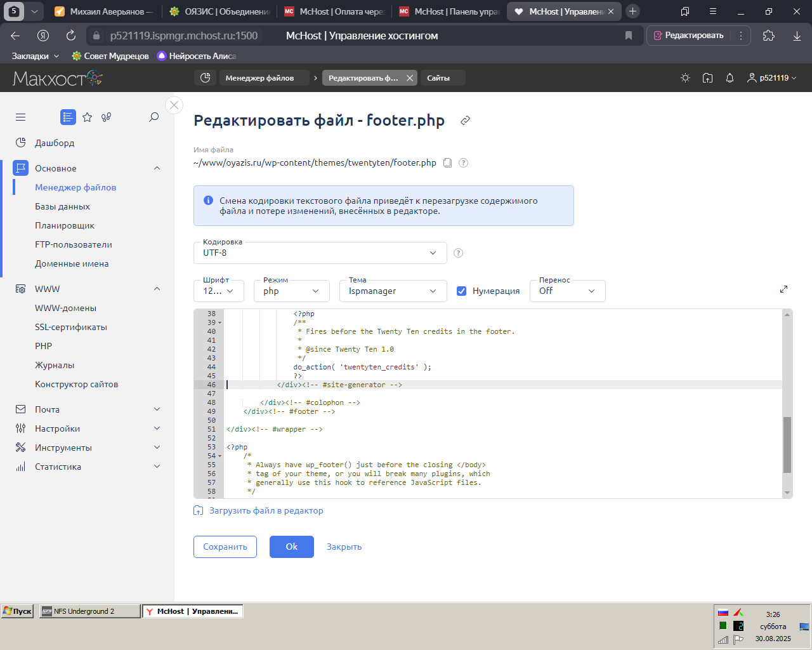
Task: Uncheck the Нумерация checkbox
Action: (462, 291)
